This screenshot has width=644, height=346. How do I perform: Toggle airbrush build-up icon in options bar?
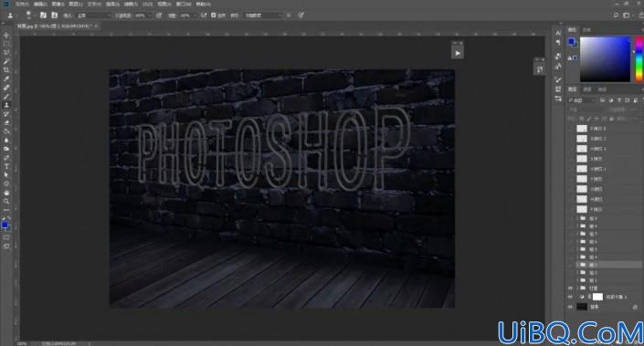pyautogui.click(x=204, y=16)
